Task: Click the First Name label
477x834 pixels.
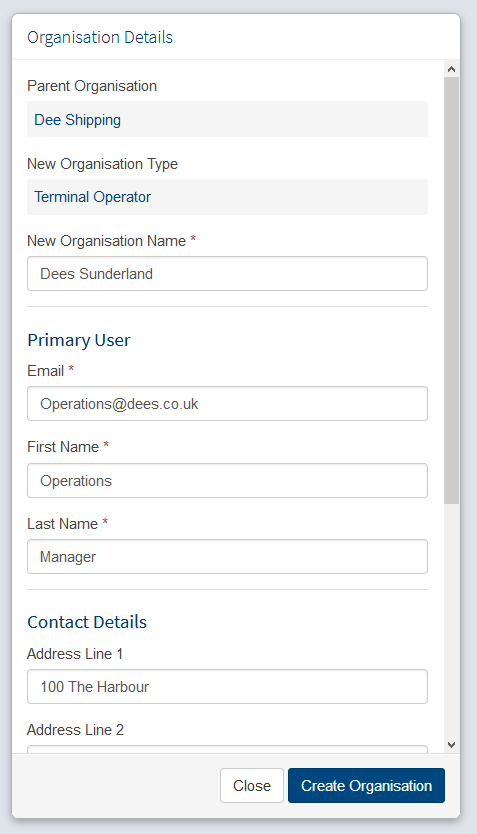Action: tap(63, 447)
